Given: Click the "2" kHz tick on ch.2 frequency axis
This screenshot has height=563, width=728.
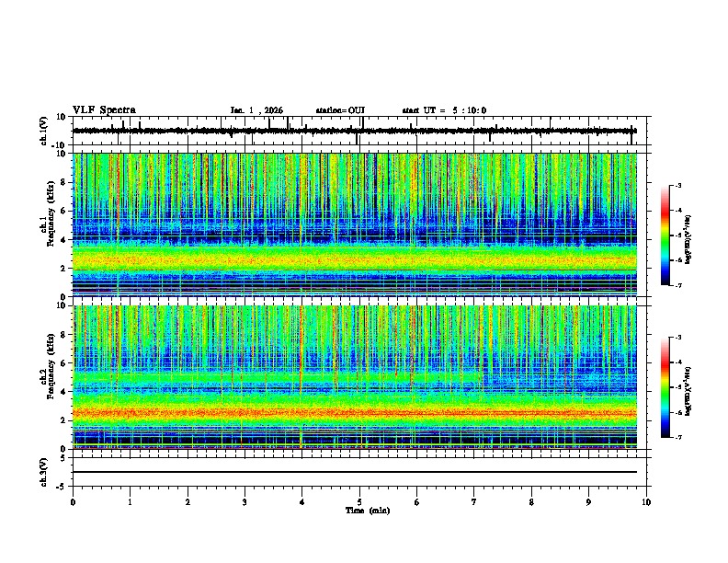Looking at the screenshot, I should click(x=64, y=420).
